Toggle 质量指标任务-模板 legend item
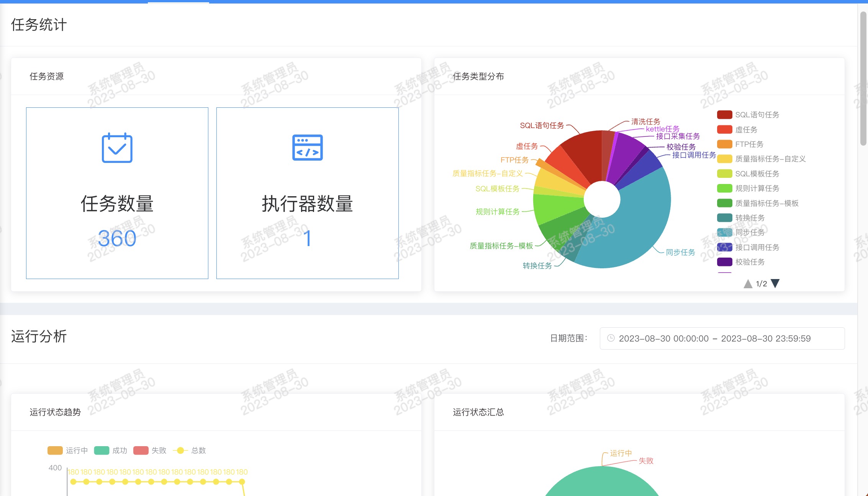868x496 pixels. point(758,203)
